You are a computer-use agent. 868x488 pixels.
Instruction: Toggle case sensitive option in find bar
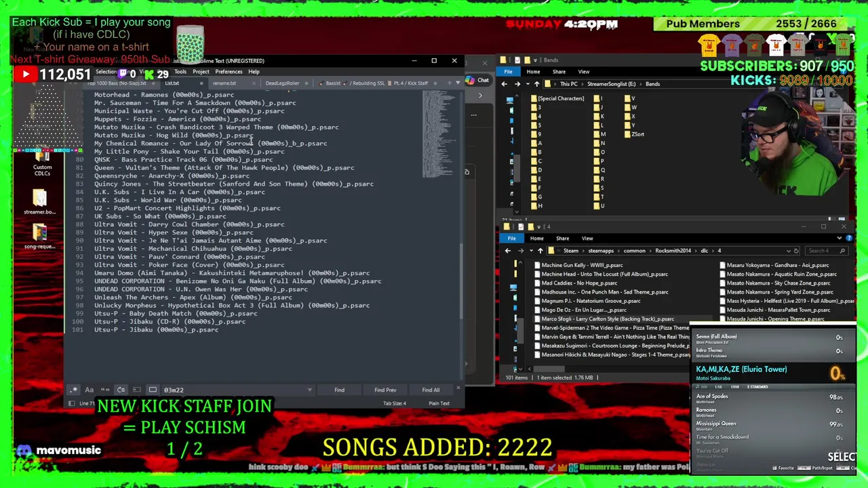(x=89, y=390)
